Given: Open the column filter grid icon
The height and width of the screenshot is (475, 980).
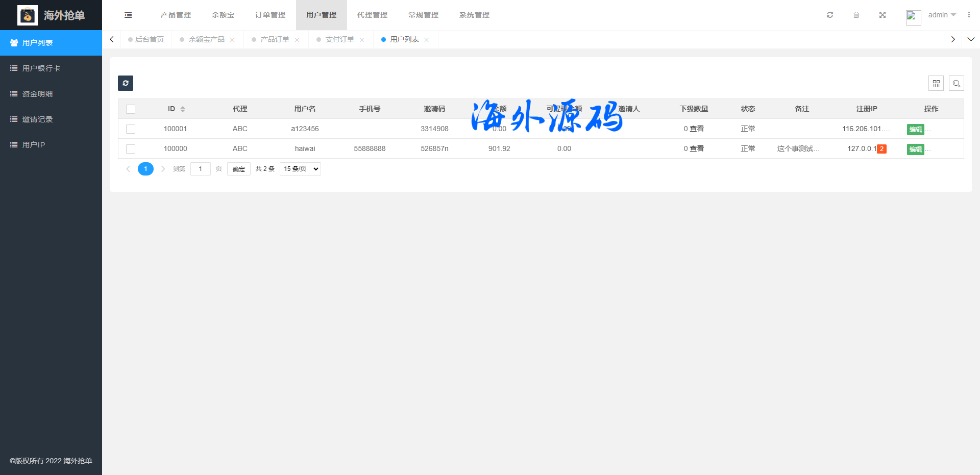Looking at the screenshot, I should pyautogui.click(x=936, y=83).
